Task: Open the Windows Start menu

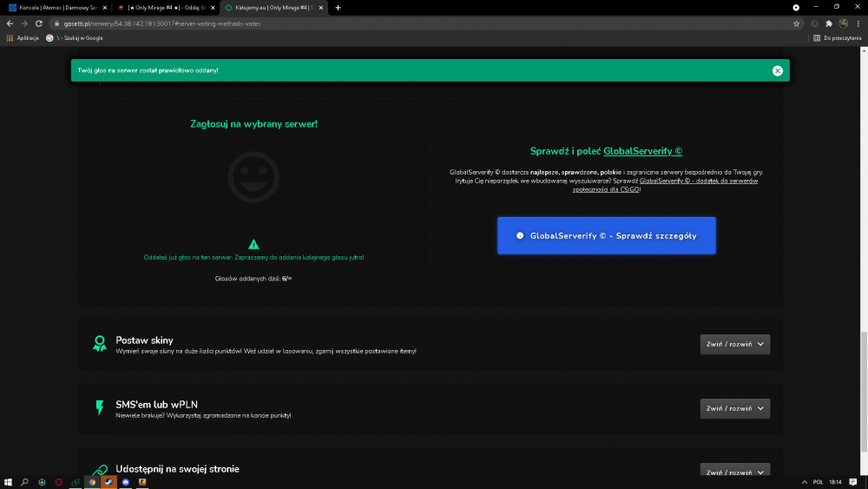Action: coord(8,482)
